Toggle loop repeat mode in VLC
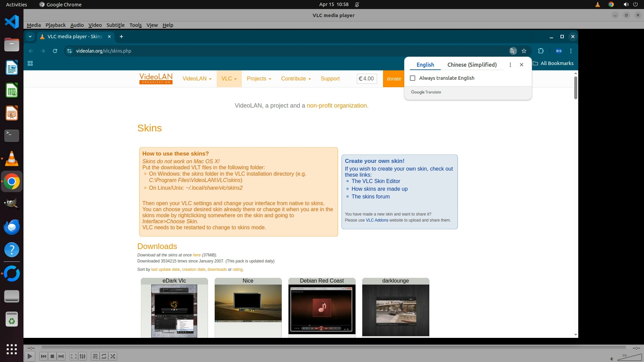The width and height of the screenshot is (644, 362). (104, 356)
